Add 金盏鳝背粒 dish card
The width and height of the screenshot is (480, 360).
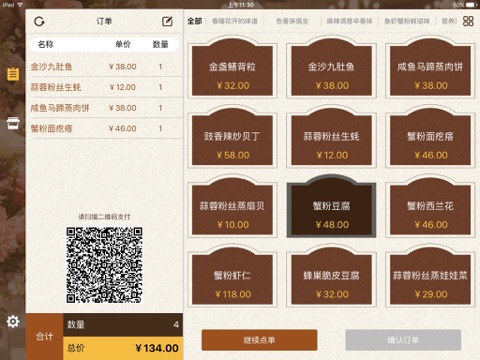(232, 68)
